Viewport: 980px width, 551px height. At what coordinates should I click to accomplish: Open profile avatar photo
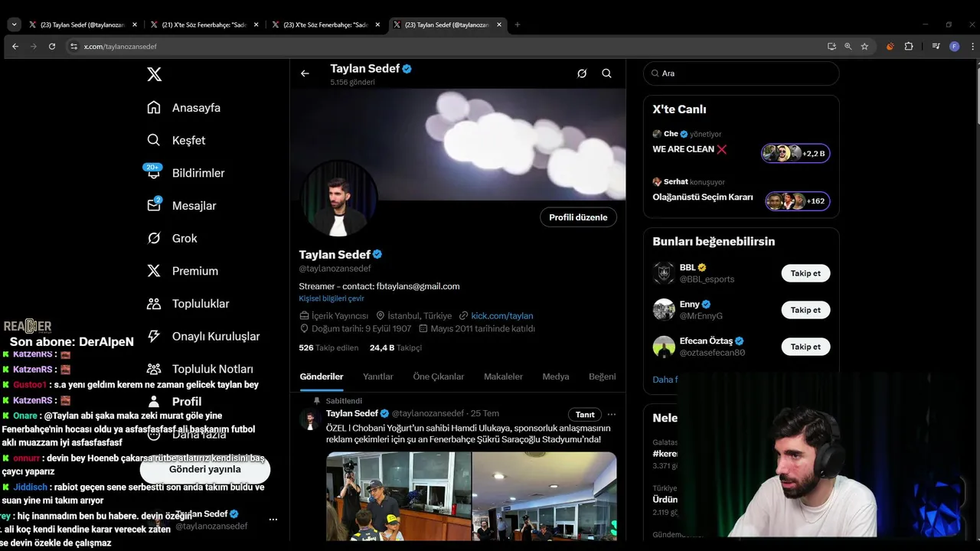[x=338, y=199]
